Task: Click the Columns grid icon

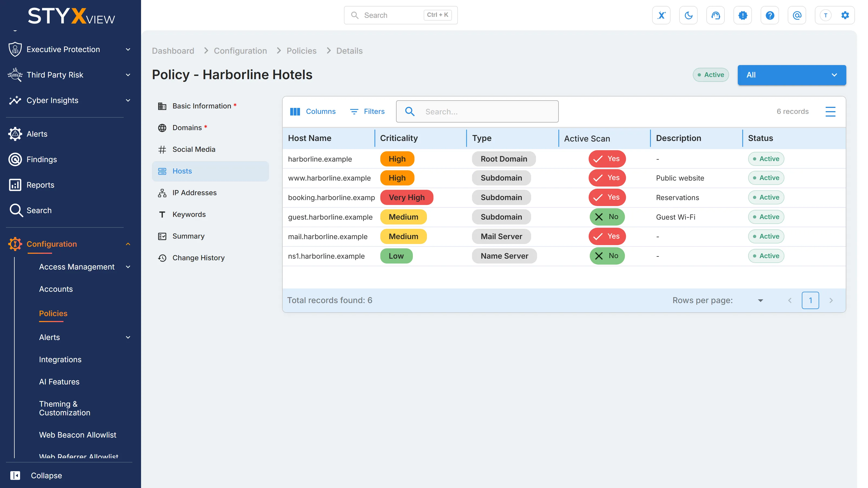Action: point(295,111)
